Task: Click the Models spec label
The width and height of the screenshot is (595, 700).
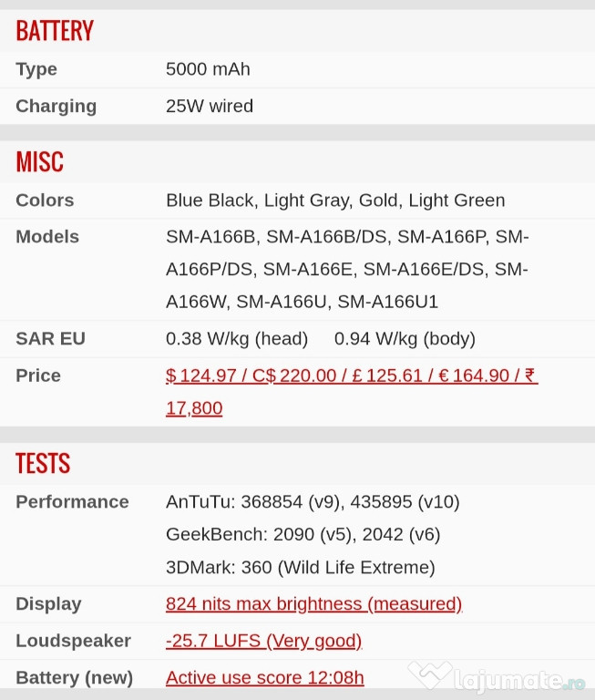Action: [47, 237]
